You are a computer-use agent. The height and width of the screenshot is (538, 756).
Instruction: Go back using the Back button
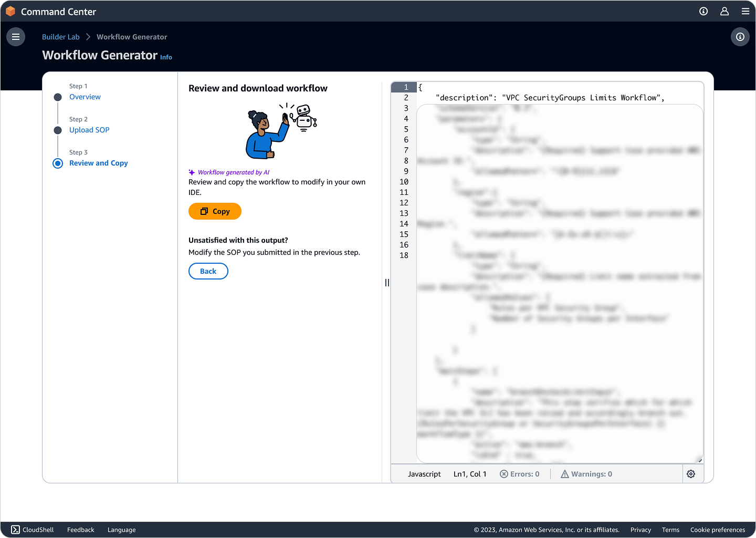click(x=208, y=271)
